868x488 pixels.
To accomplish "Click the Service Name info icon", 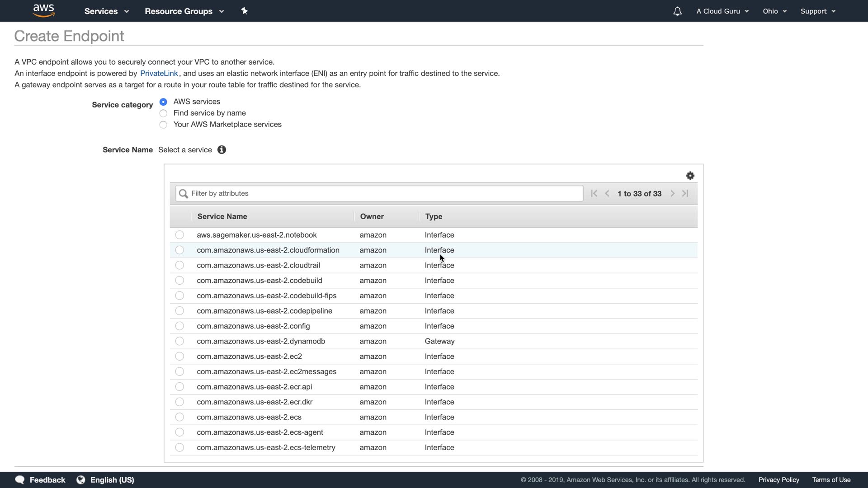I will pyautogui.click(x=222, y=150).
